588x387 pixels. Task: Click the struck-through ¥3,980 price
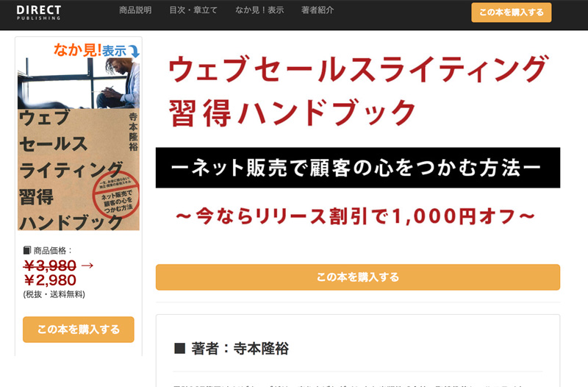click(x=49, y=266)
